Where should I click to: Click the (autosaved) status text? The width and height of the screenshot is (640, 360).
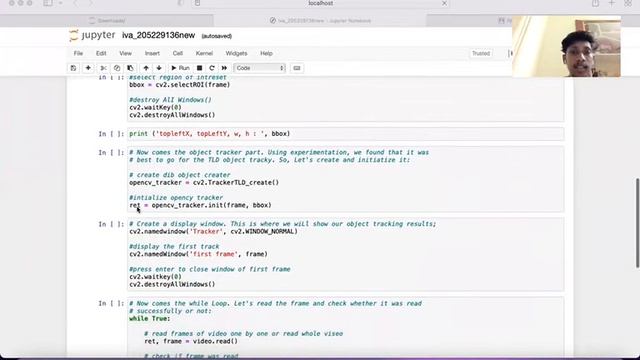217,36
